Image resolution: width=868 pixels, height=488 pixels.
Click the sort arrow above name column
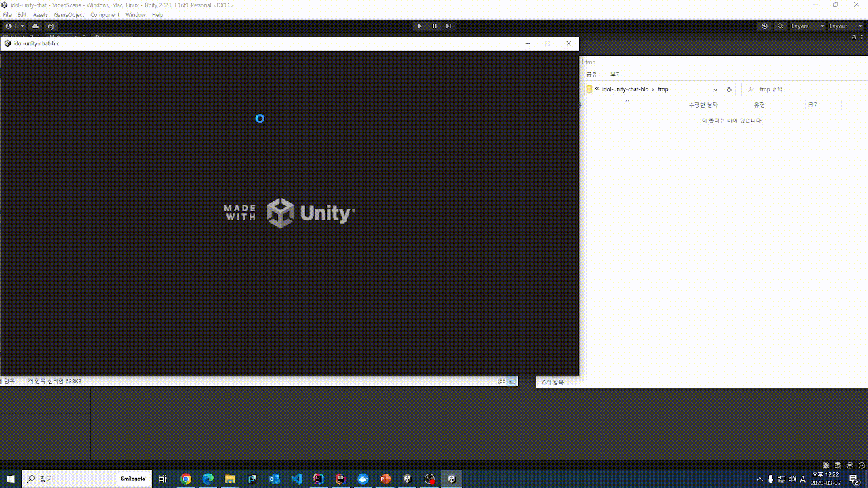coord(627,100)
